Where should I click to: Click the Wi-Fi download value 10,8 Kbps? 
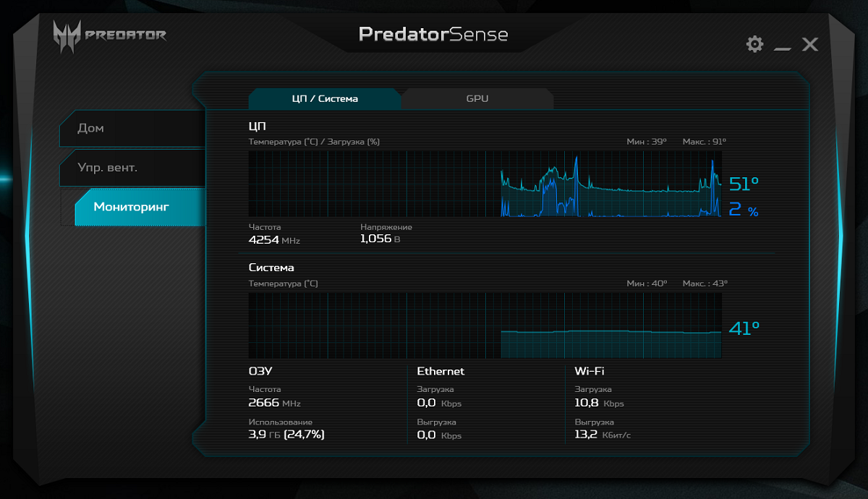click(599, 403)
